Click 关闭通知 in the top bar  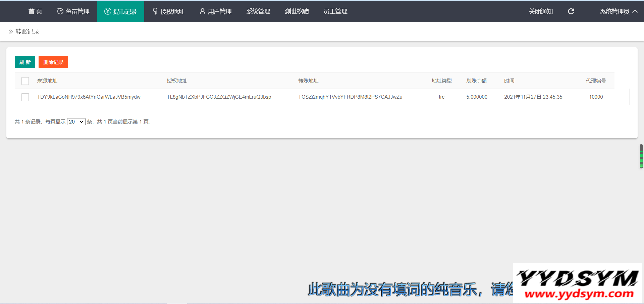[541, 11]
